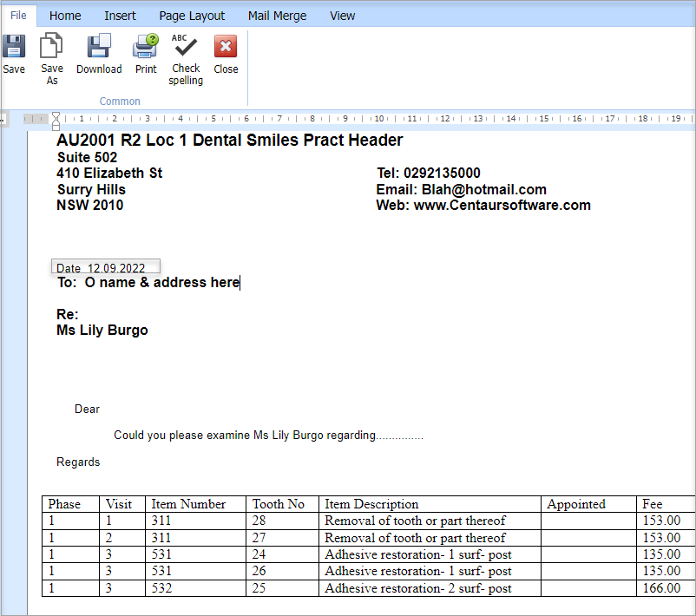The image size is (696, 616).
Task: Click the 135.00 fee for tooth 26
Action: [666, 571]
